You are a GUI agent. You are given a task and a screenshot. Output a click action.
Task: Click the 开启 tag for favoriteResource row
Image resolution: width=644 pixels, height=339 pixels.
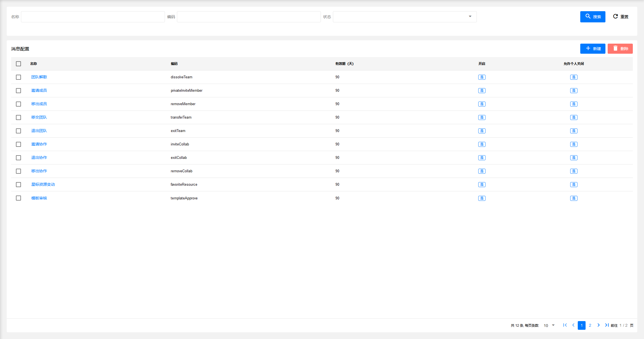coord(482,185)
